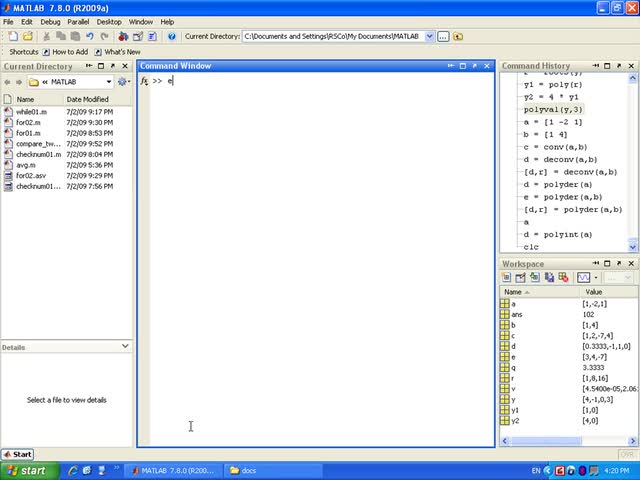Click the Redo arrow icon
Viewport: 640px width, 480px height.
click(104, 36)
